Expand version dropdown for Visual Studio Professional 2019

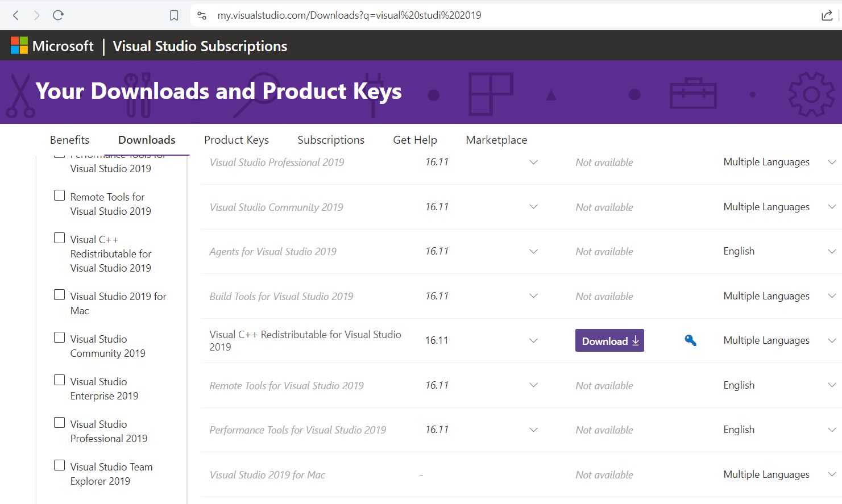pyautogui.click(x=533, y=162)
